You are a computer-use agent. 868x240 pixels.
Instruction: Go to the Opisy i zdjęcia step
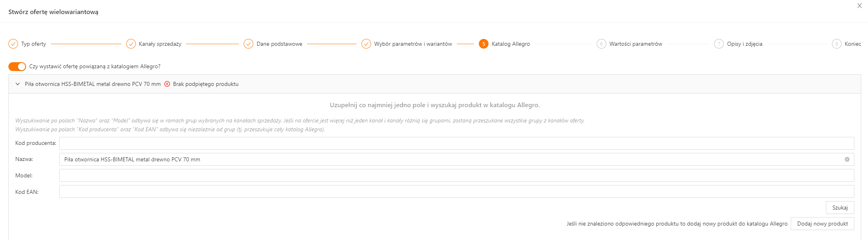(745, 44)
